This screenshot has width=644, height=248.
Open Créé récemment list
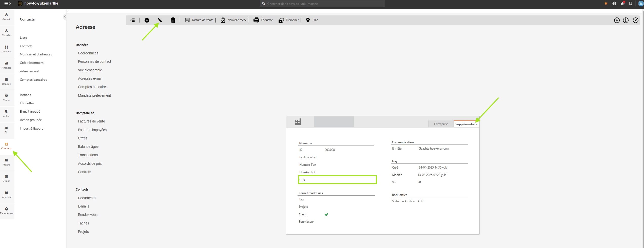point(32,63)
